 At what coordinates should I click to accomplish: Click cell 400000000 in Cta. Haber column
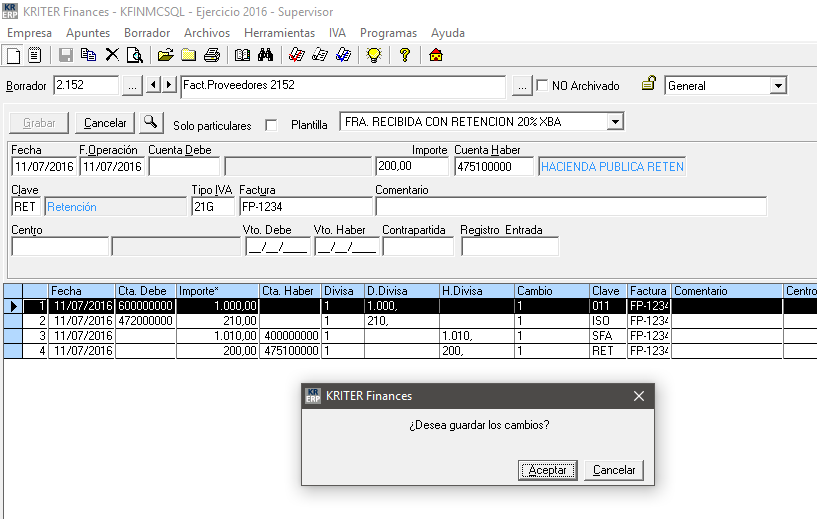(290, 336)
